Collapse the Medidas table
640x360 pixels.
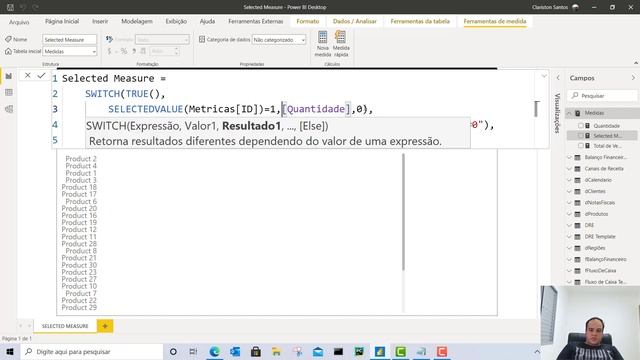[569, 113]
